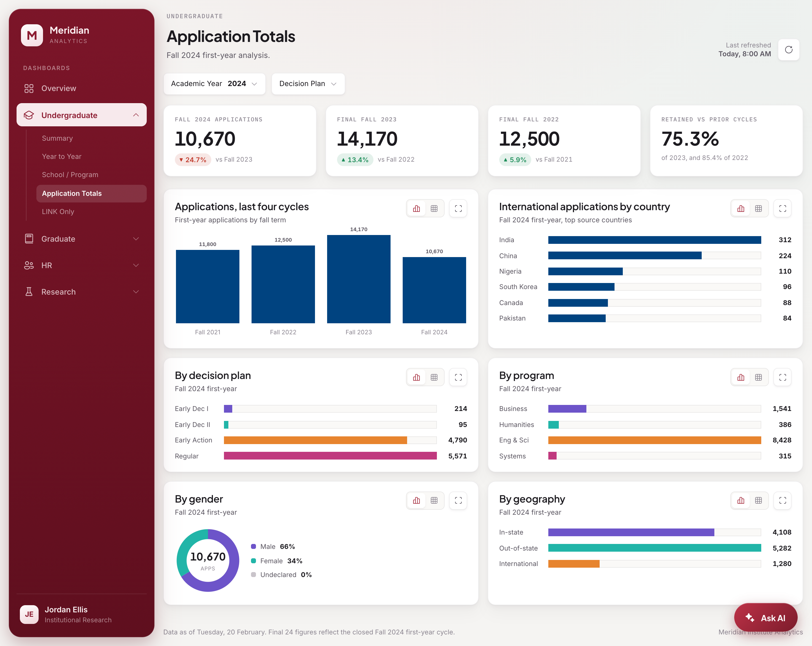This screenshot has width=812, height=646.
Task: Open the Year to Year page
Action: coord(92,156)
